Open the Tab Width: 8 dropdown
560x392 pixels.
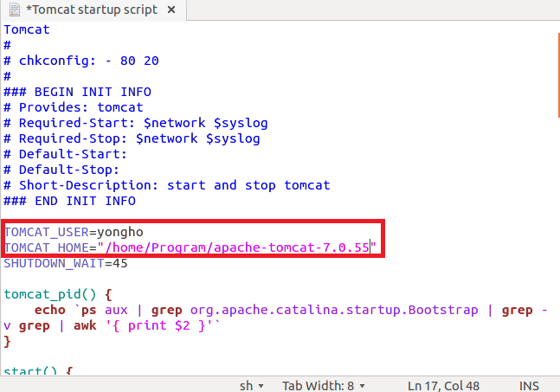point(323,386)
